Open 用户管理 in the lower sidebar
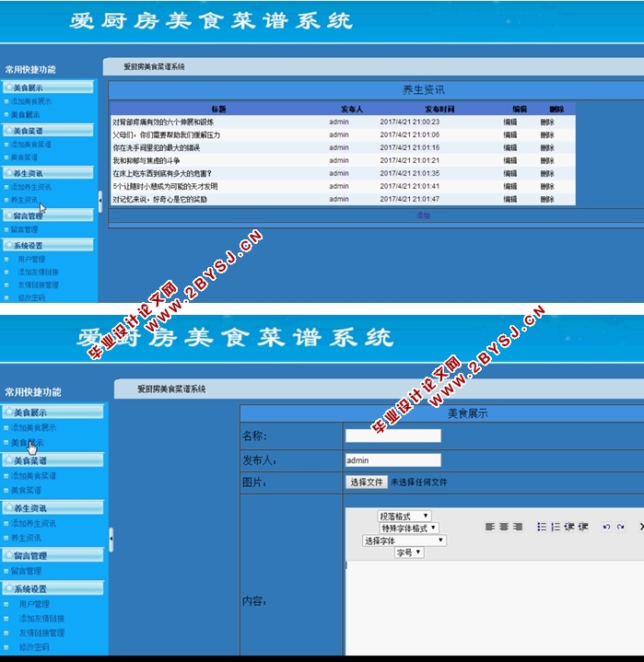Image resolution: width=644 pixels, height=662 pixels. [34, 604]
